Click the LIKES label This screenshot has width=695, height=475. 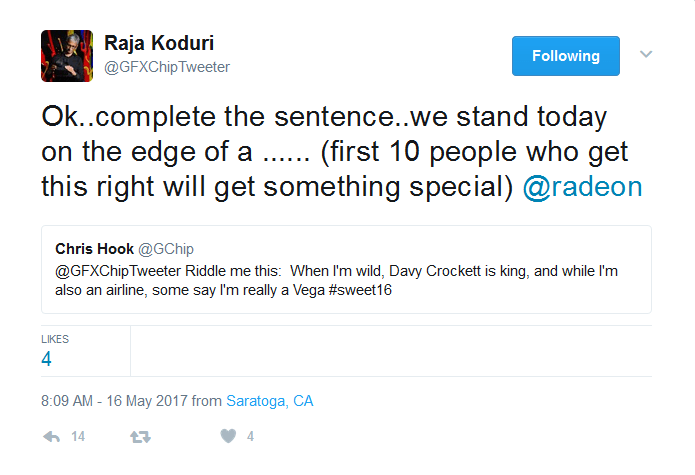55,339
